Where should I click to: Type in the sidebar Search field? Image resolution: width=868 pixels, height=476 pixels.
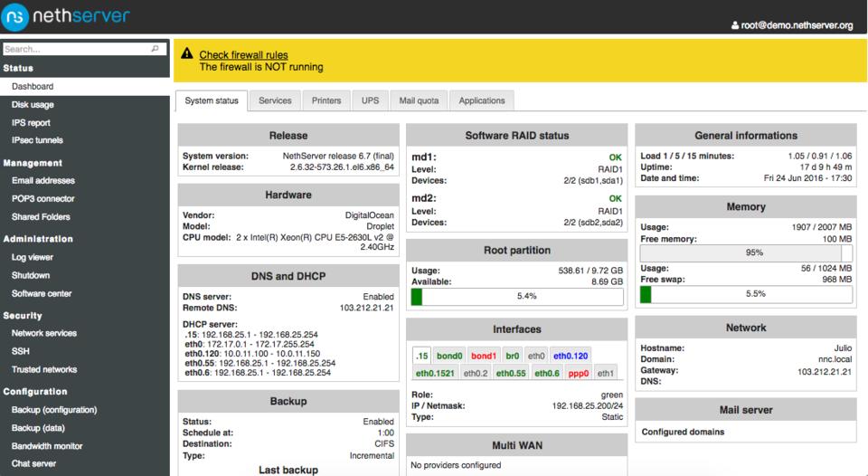tap(77, 50)
